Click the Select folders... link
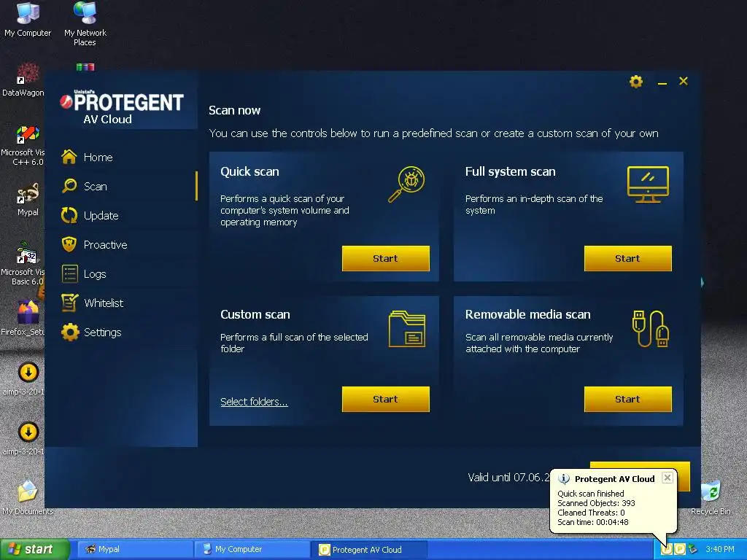This screenshot has width=747, height=560. point(254,402)
